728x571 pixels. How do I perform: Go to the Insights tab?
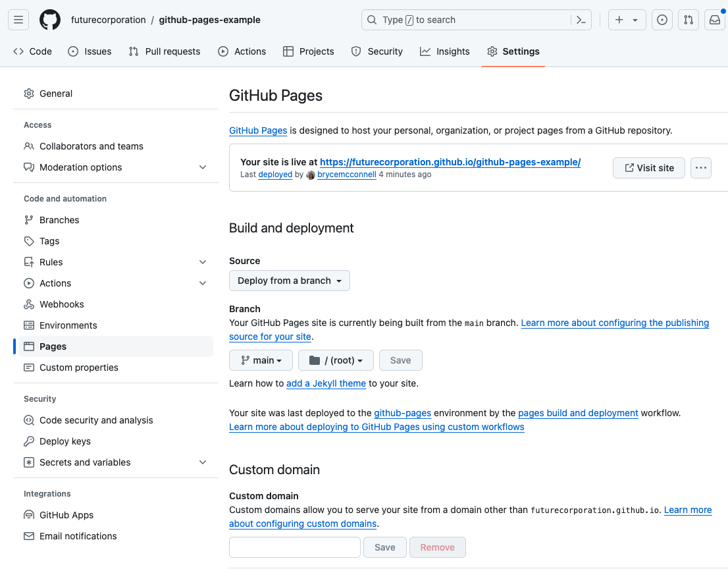pos(445,51)
